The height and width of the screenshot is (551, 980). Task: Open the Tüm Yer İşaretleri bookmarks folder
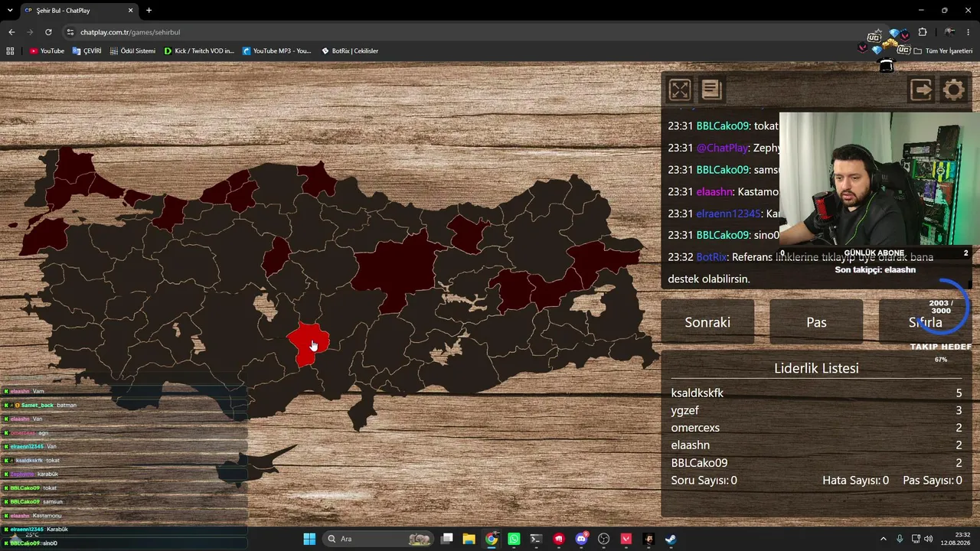click(943, 51)
